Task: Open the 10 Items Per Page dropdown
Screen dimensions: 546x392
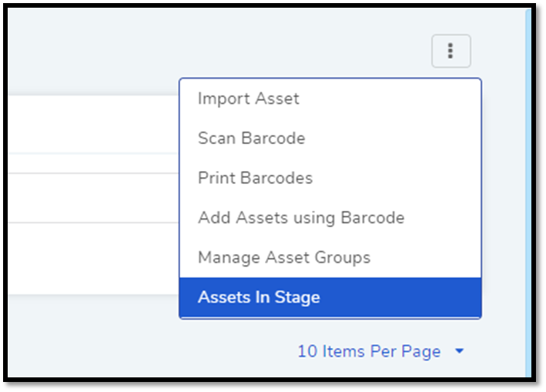Action: pyautogui.click(x=380, y=351)
